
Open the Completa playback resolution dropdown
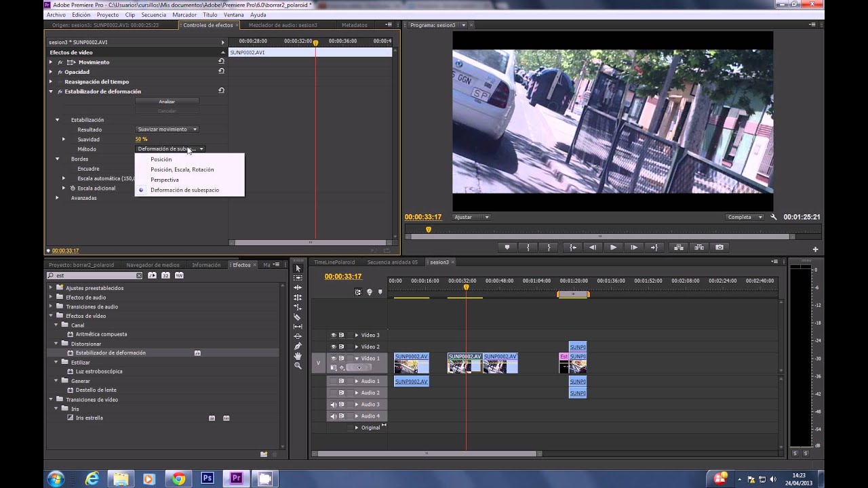[x=745, y=218]
